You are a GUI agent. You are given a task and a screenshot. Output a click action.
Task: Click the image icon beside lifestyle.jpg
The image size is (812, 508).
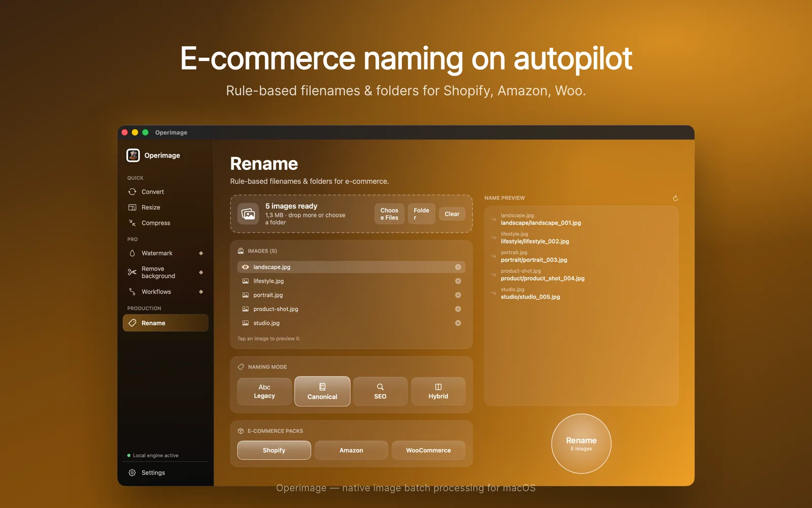(x=246, y=281)
